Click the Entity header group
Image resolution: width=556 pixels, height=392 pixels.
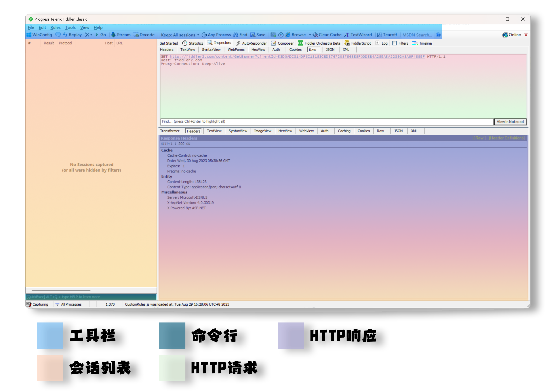click(x=167, y=176)
